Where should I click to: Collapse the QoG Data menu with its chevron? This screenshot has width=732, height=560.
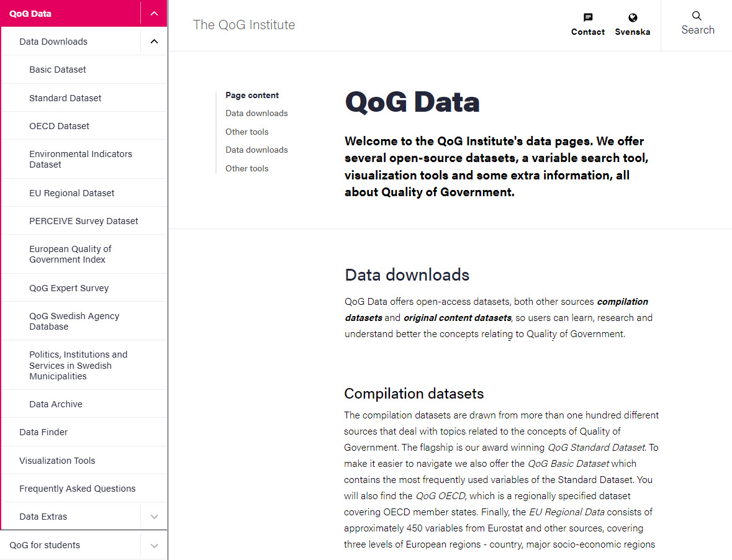point(153,12)
